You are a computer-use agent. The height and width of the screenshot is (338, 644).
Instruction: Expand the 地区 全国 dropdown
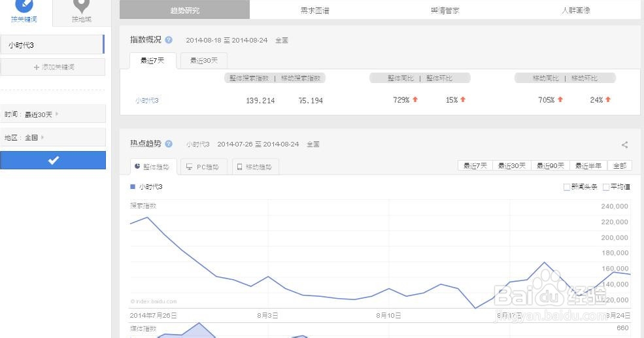(52, 137)
